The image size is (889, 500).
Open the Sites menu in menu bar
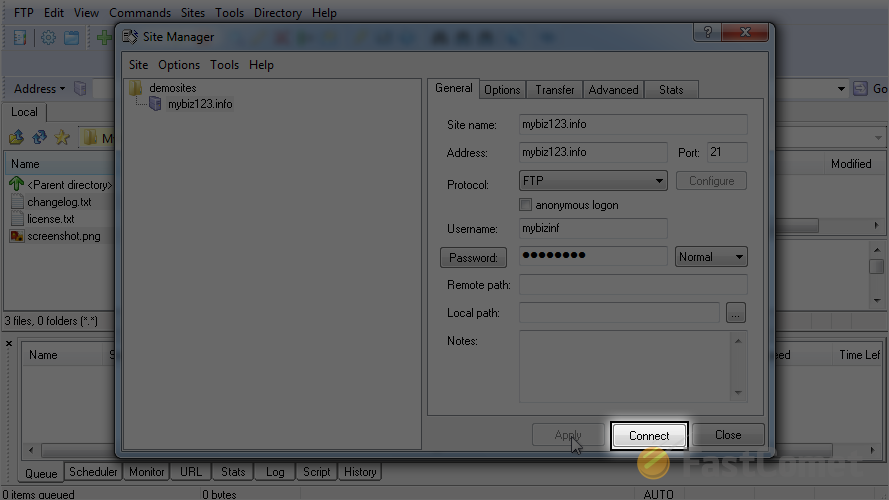click(x=194, y=13)
